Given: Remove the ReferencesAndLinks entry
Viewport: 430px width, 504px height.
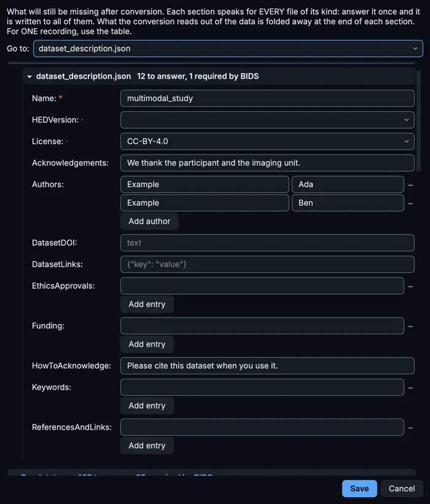Looking at the screenshot, I should [410, 428].
